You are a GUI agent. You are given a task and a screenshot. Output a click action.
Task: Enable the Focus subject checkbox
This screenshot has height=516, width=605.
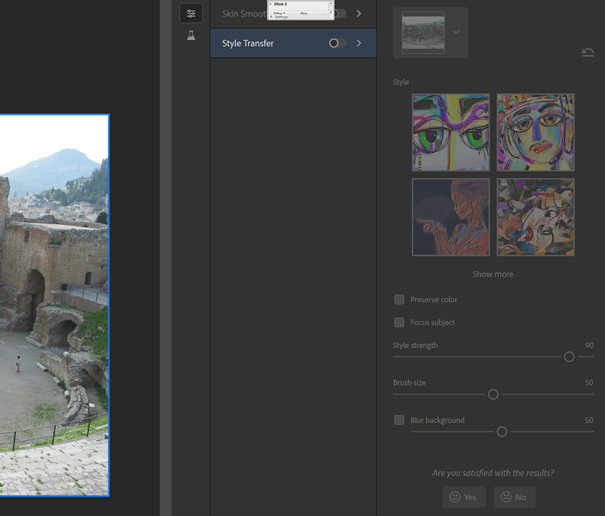tap(399, 322)
